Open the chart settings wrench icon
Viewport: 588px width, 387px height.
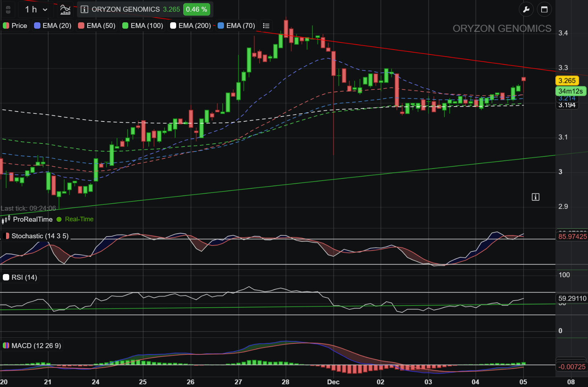pyautogui.click(x=526, y=10)
